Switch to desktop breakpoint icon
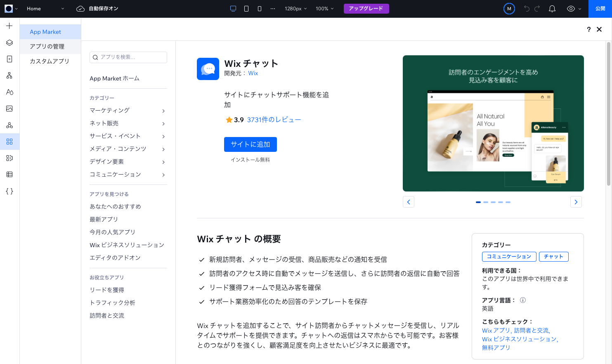Image resolution: width=612 pixels, height=364 pixels. click(233, 9)
